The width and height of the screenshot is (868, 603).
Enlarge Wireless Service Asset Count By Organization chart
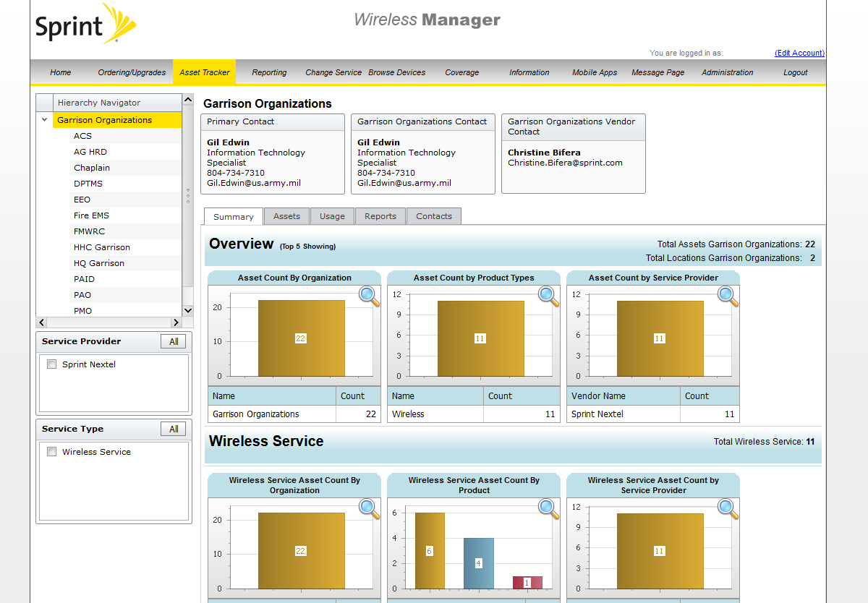pos(369,508)
